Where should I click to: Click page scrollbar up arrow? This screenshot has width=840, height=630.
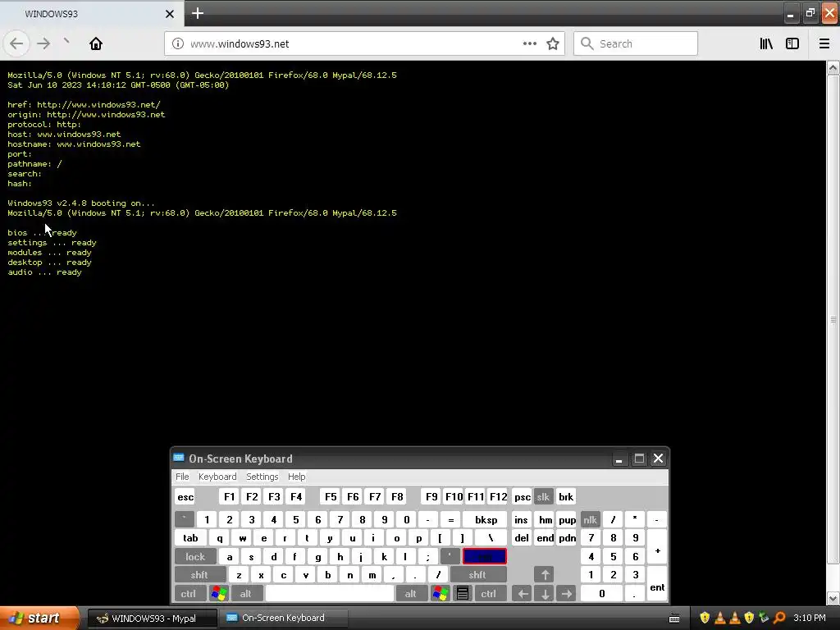tap(833, 67)
